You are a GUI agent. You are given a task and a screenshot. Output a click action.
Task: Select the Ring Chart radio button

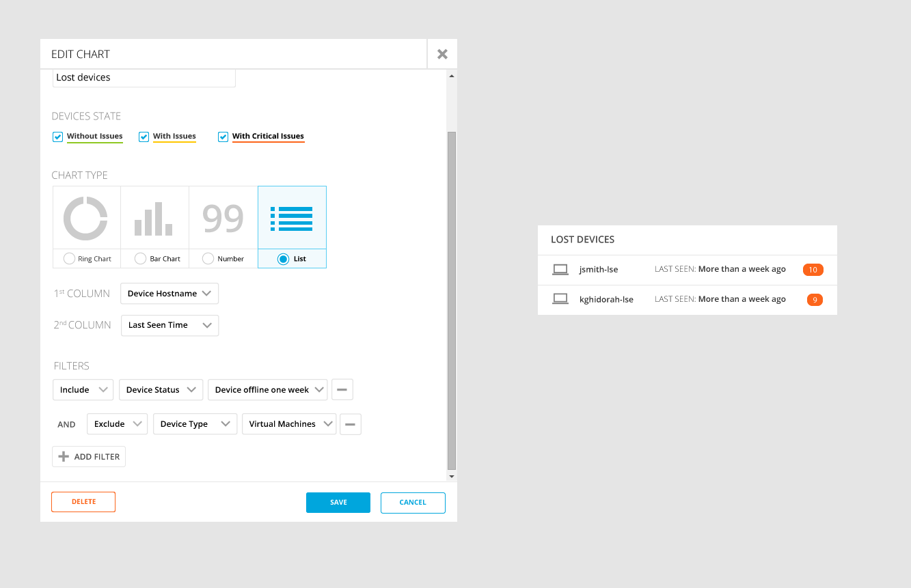pyautogui.click(x=68, y=259)
